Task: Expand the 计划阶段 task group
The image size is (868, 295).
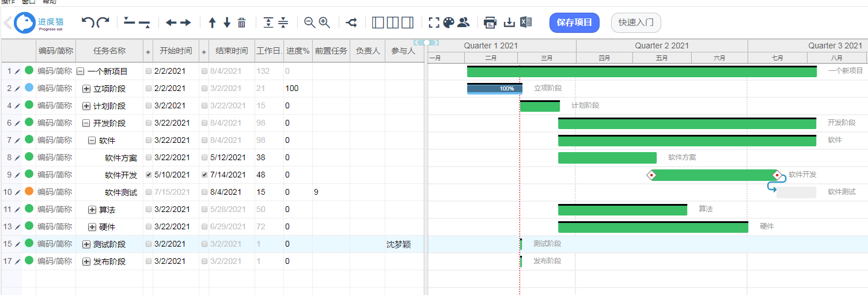Action: point(86,106)
